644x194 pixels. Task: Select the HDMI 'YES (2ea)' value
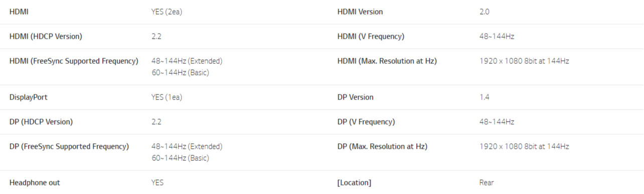[x=167, y=12]
